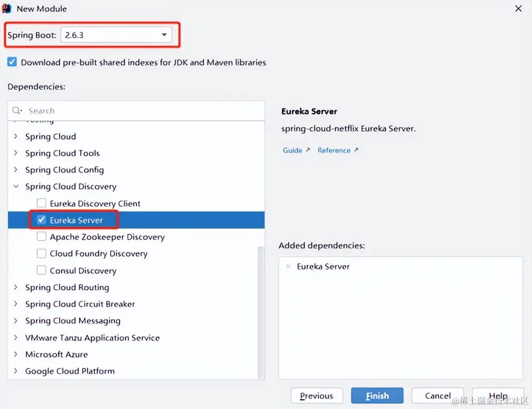The width and height of the screenshot is (532, 409).
Task: Click the dependencies Search field
Action: coord(136,111)
